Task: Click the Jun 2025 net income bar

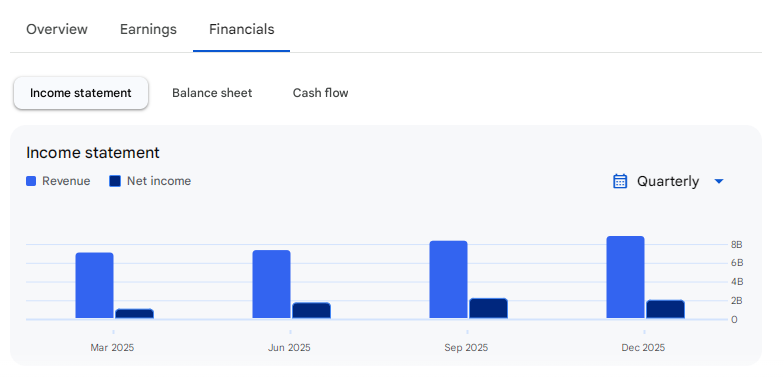Action: [312, 310]
